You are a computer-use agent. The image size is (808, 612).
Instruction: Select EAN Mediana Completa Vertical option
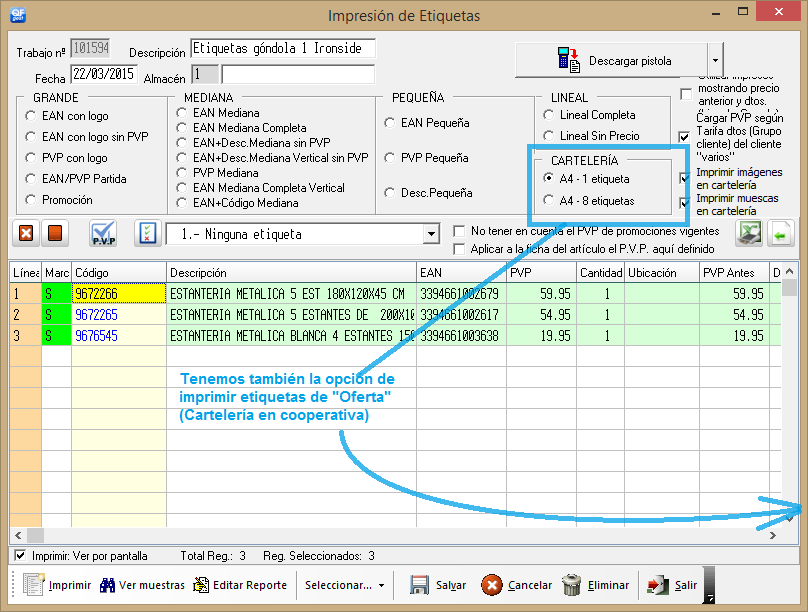[181, 188]
